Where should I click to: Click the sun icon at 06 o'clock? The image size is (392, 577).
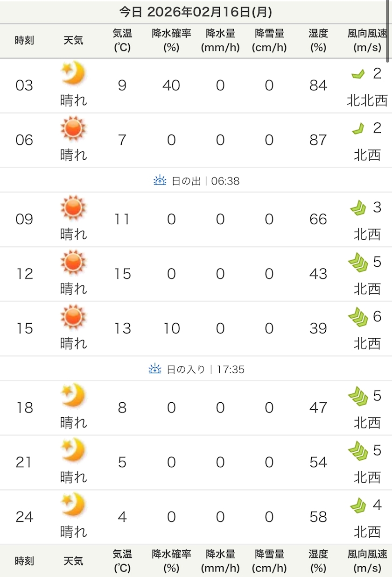tap(73, 128)
